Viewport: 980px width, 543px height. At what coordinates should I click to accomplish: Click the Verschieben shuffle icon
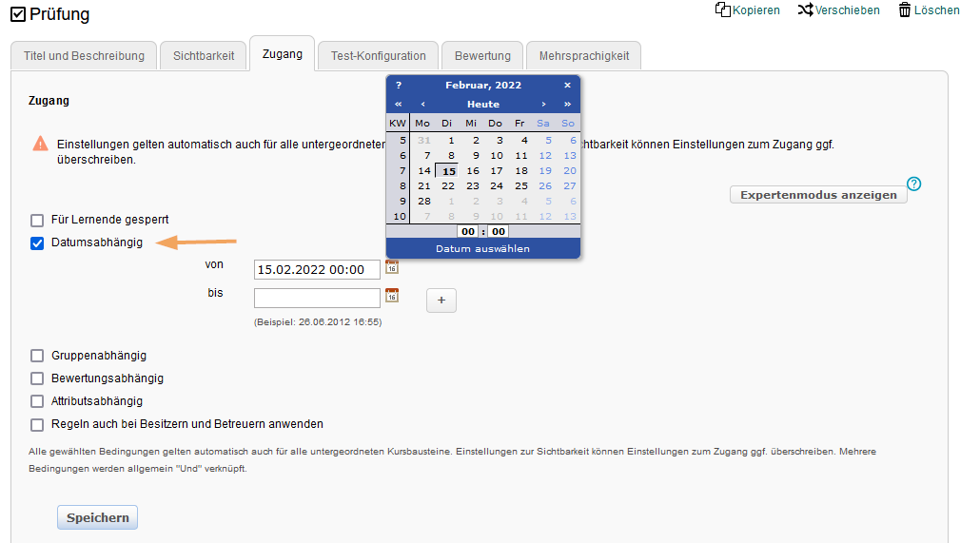point(805,10)
